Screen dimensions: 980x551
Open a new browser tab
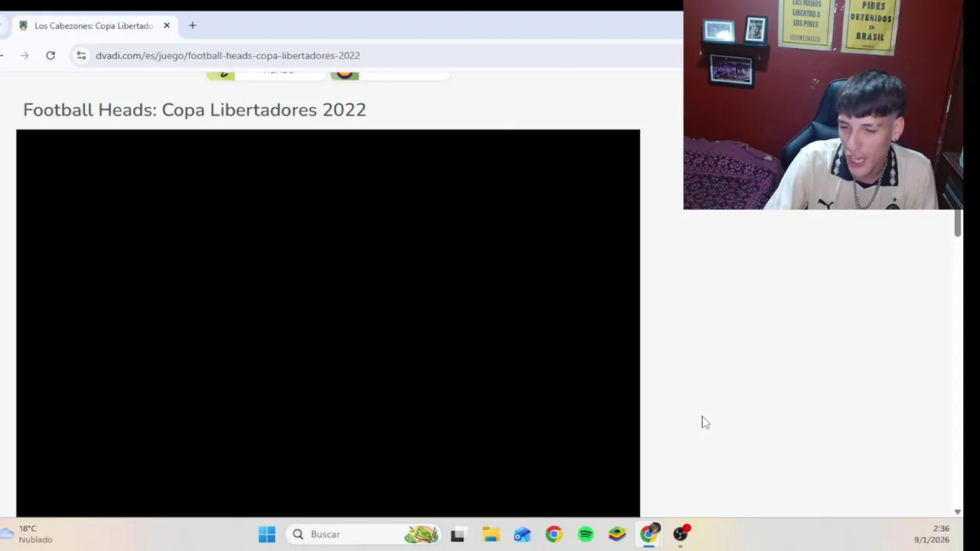point(192,25)
